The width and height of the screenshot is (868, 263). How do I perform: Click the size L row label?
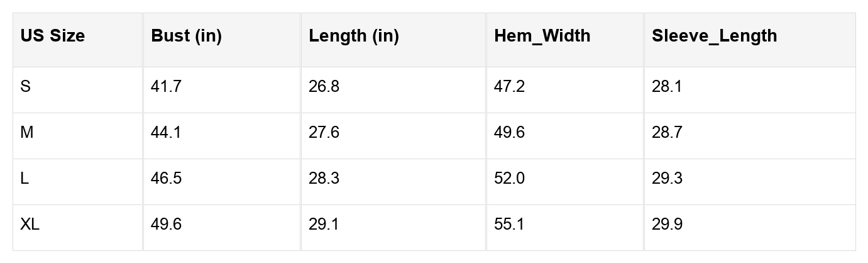(x=25, y=178)
